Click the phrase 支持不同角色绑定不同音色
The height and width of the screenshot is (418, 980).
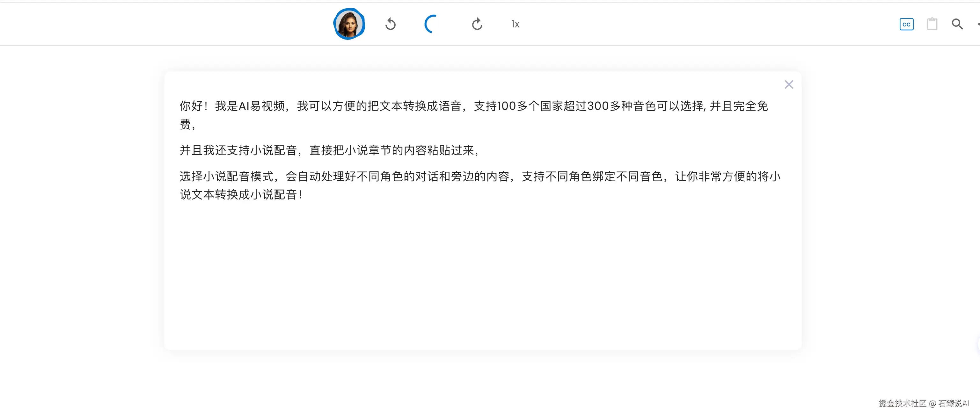click(x=592, y=176)
